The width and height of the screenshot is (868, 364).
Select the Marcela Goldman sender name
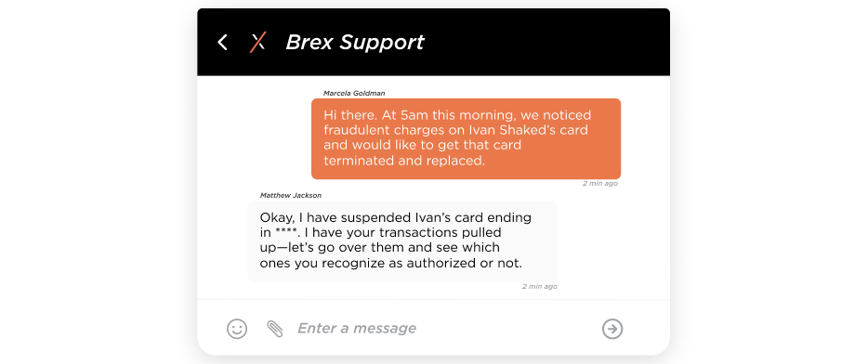pyautogui.click(x=354, y=93)
